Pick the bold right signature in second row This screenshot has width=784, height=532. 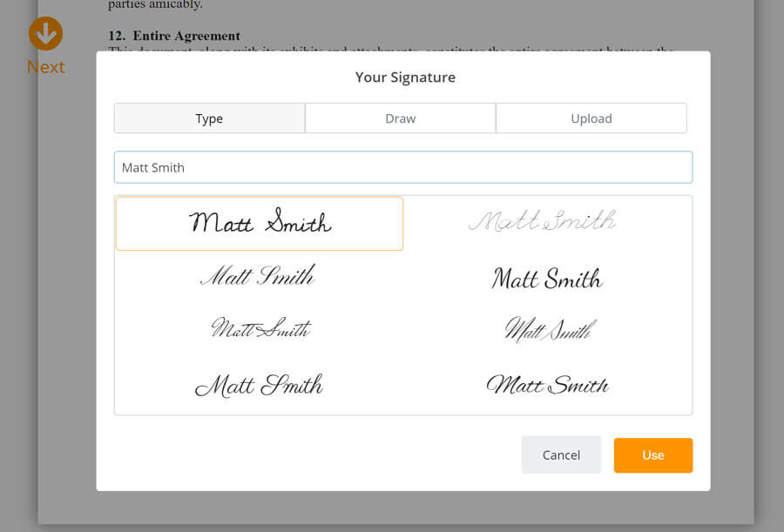coord(547,278)
